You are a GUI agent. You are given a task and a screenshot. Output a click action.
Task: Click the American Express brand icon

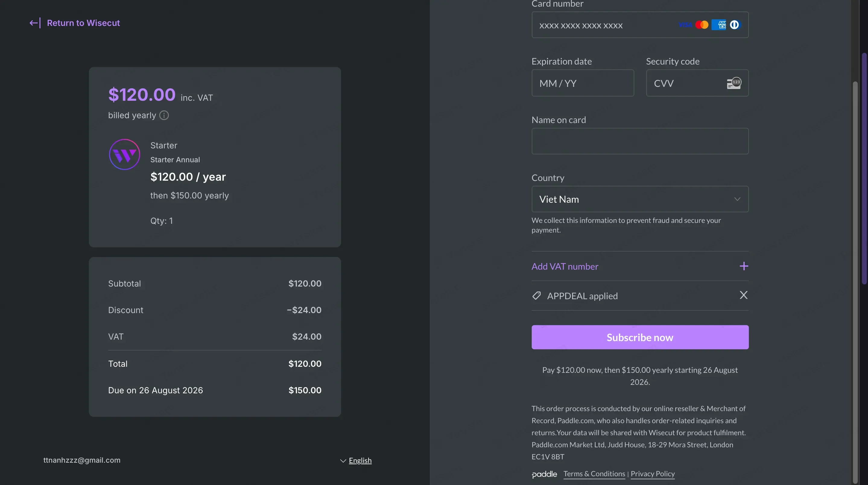coord(718,25)
